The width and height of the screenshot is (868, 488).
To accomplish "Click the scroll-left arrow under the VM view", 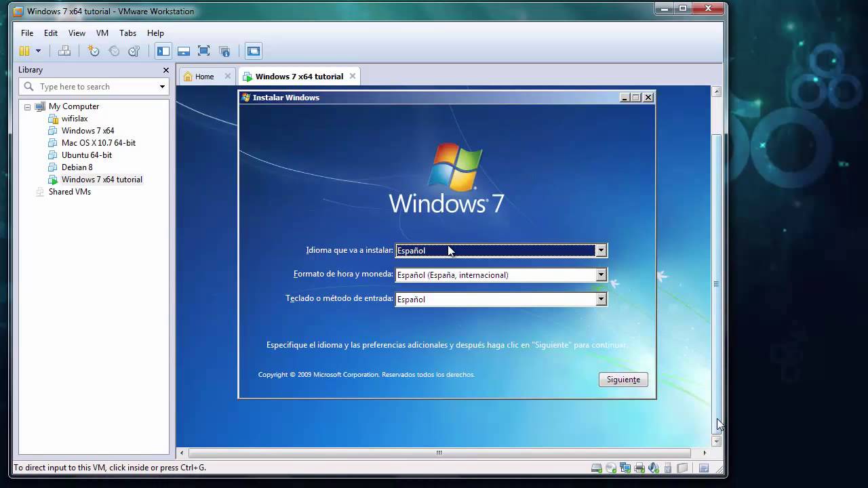I will tap(181, 453).
